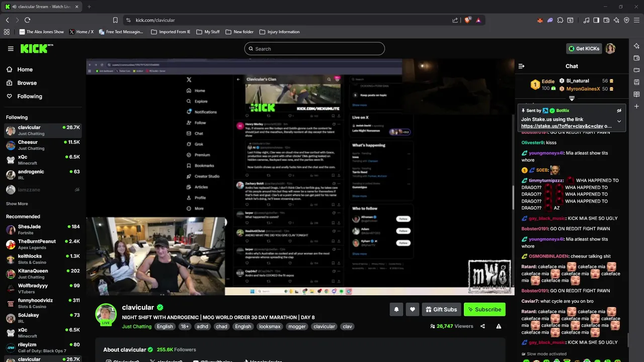Click the browser back arrow
The height and width of the screenshot is (362, 644).
[7, 20]
